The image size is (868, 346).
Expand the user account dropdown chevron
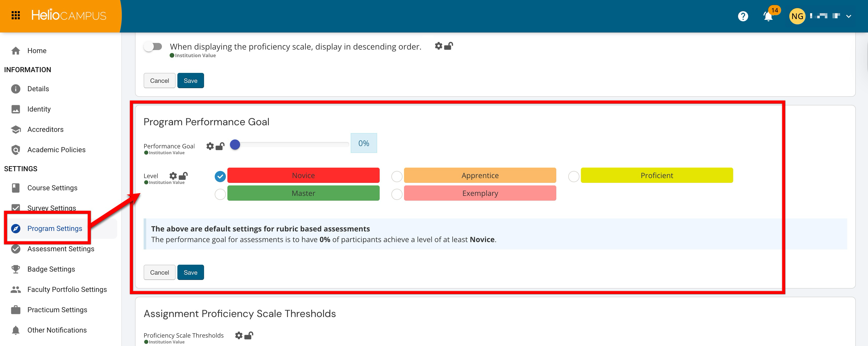848,16
